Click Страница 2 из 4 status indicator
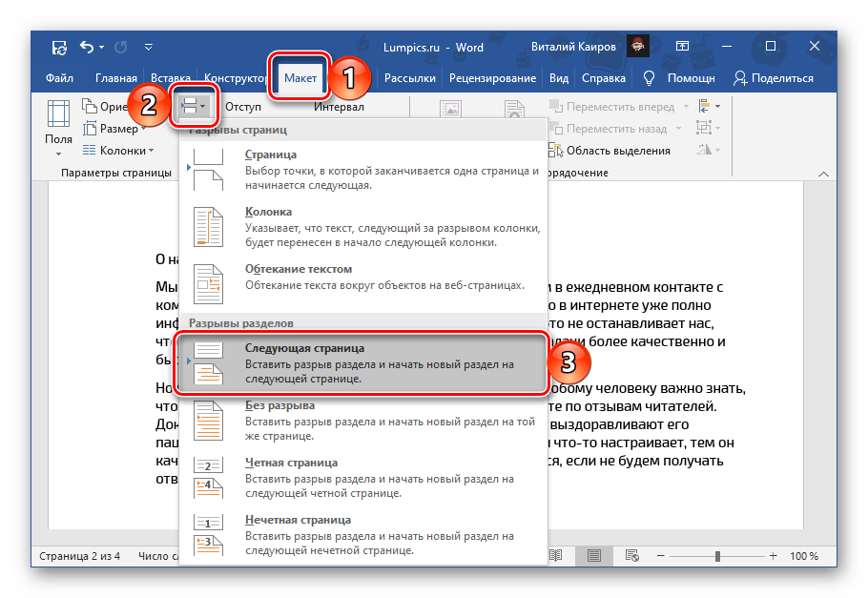This screenshot has height=598, width=868. click(x=79, y=556)
